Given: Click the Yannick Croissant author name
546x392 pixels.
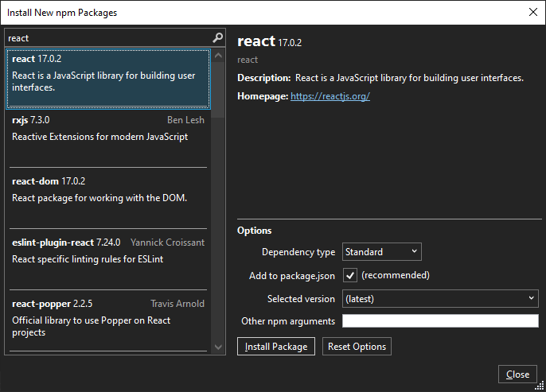Looking at the screenshot, I should coord(167,243).
